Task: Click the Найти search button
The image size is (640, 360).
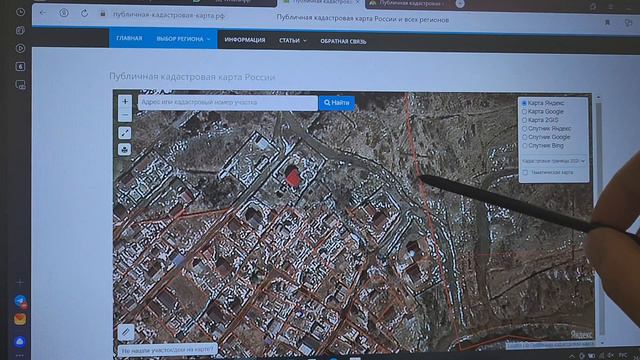Action: point(337,103)
